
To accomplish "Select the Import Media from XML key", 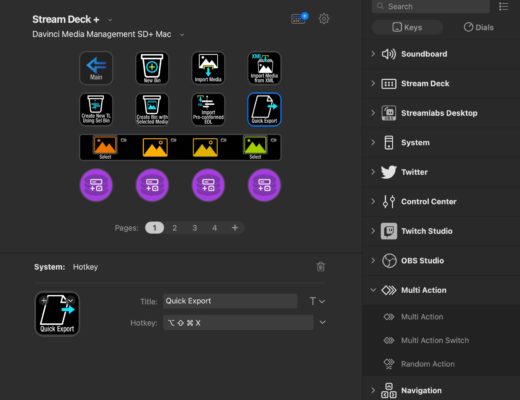I will tap(264, 68).
